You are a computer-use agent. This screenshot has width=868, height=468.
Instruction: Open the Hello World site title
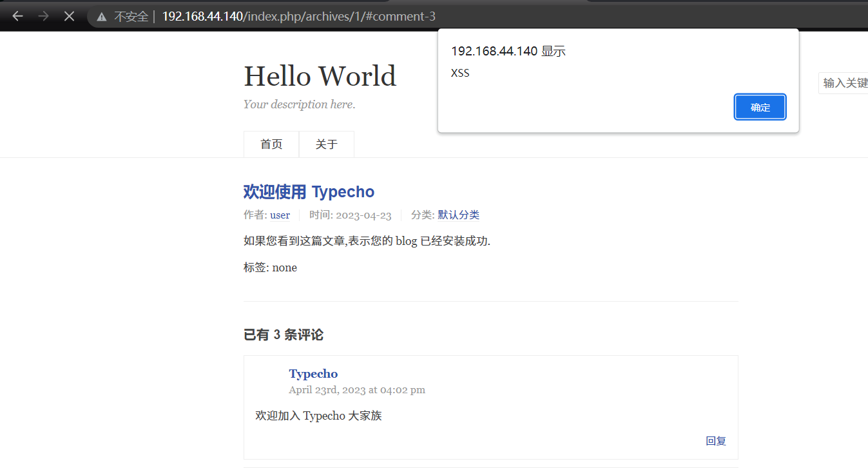320,76
